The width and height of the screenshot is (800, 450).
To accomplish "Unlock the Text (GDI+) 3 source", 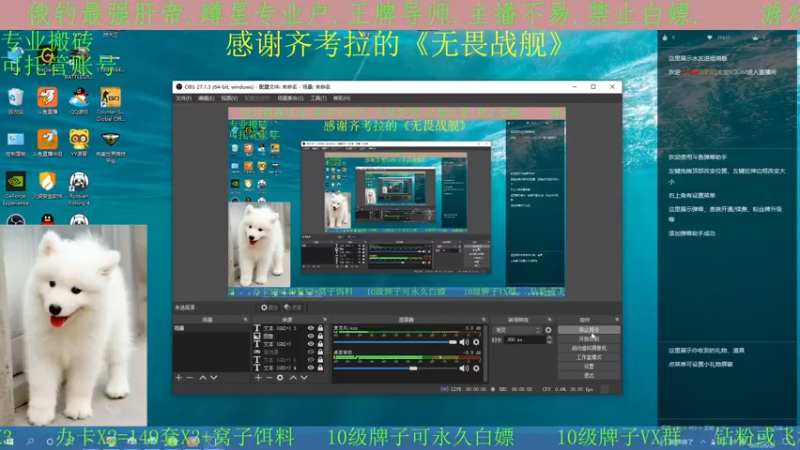I will click(320, 328).
